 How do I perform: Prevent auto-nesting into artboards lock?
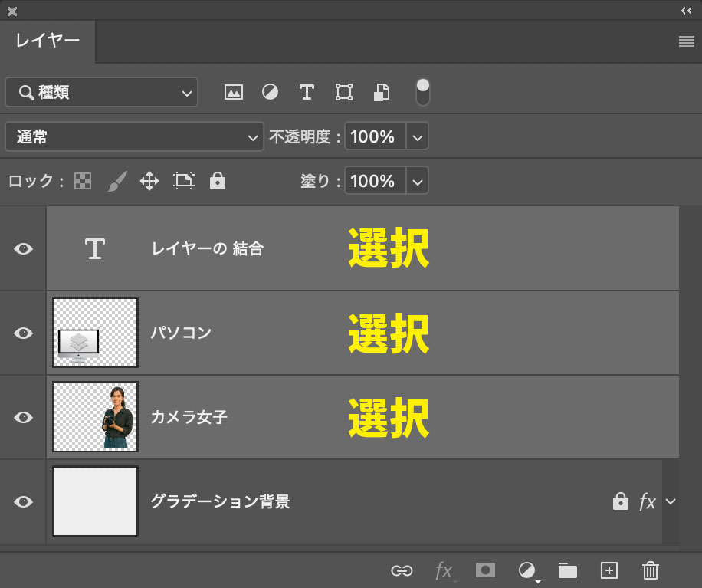184,181
